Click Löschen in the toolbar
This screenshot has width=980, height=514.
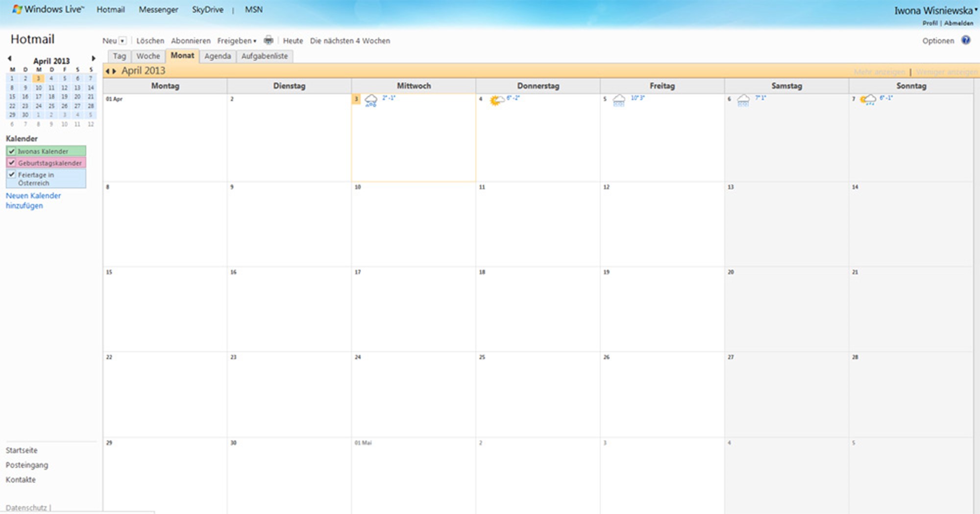150,41
